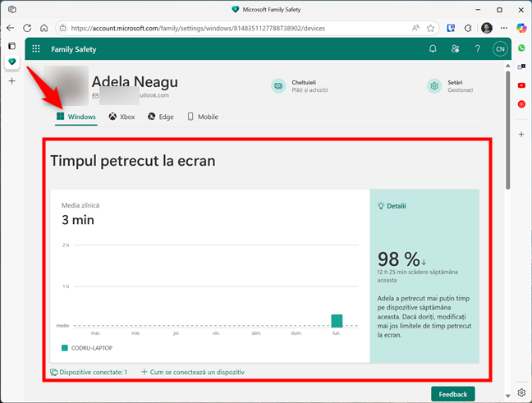Open Setări manage settings

(450, 86)
